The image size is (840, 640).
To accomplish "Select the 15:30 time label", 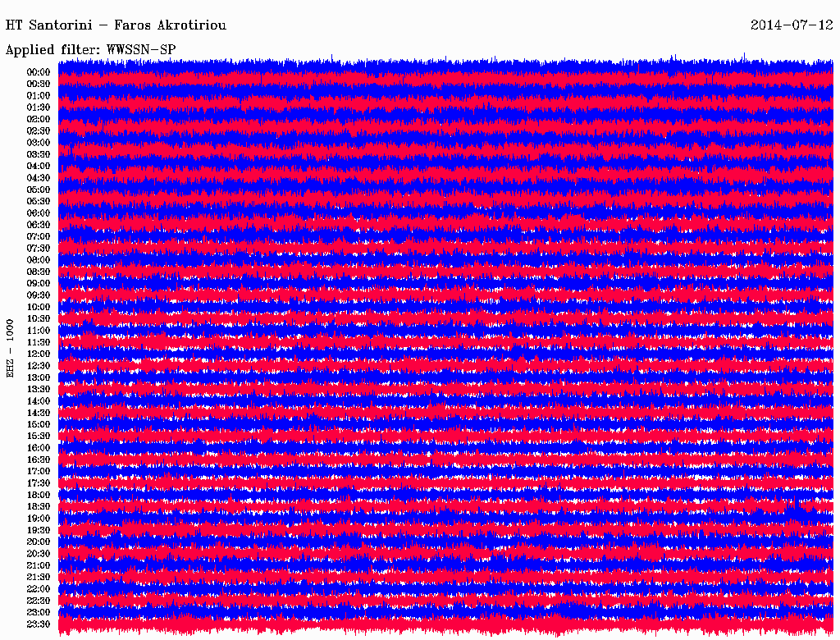I will pos(39,436).
